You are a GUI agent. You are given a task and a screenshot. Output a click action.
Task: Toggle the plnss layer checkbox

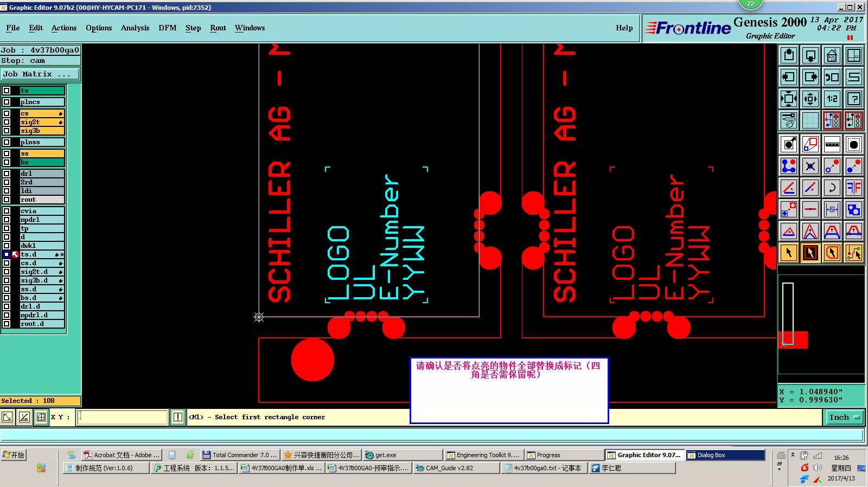click(x=7, y=142)
